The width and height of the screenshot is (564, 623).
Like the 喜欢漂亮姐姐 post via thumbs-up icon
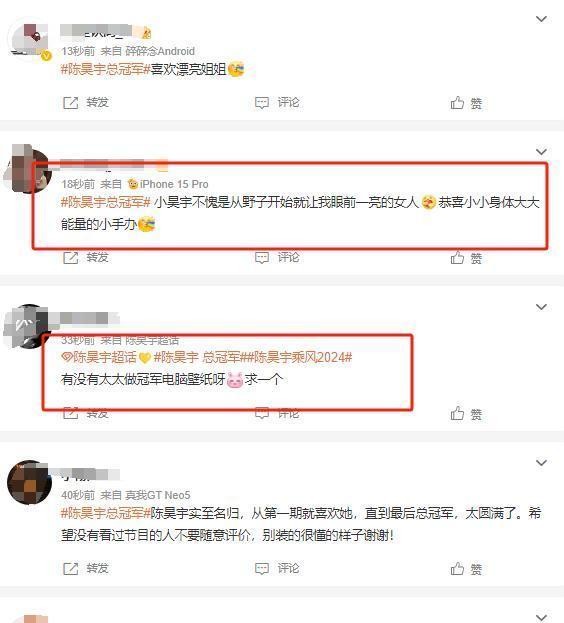click(457, 103)
